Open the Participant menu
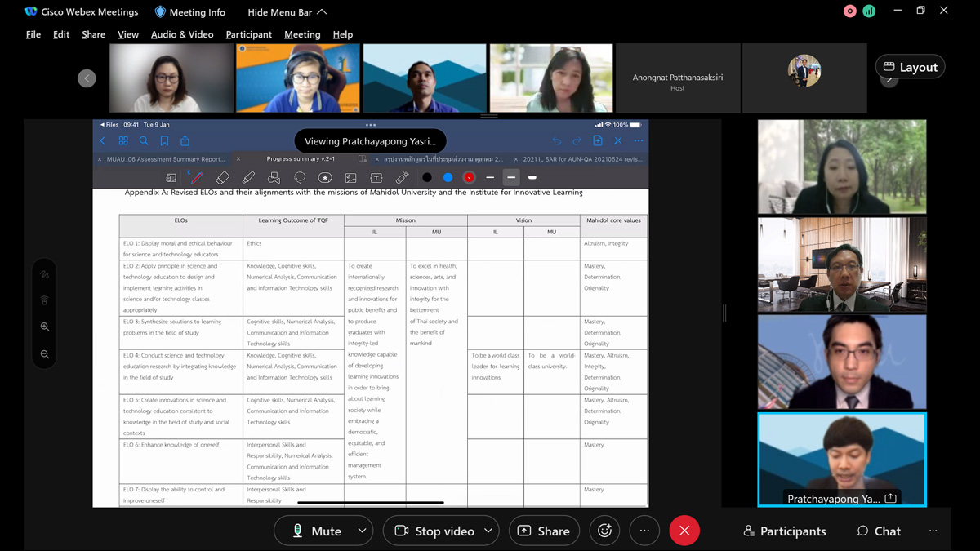Viewport: 980px width, 551px height. coord(248,34)
